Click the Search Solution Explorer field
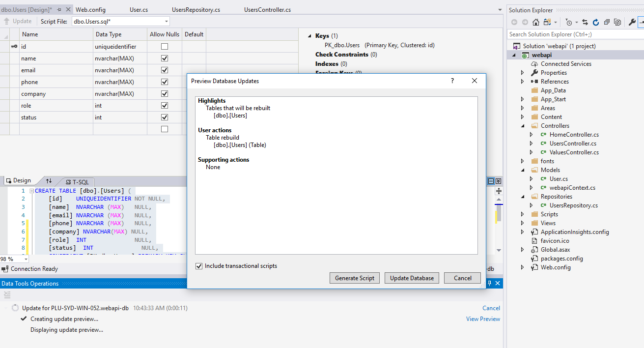Screen dimensions: 644x348 click(575, 34)
